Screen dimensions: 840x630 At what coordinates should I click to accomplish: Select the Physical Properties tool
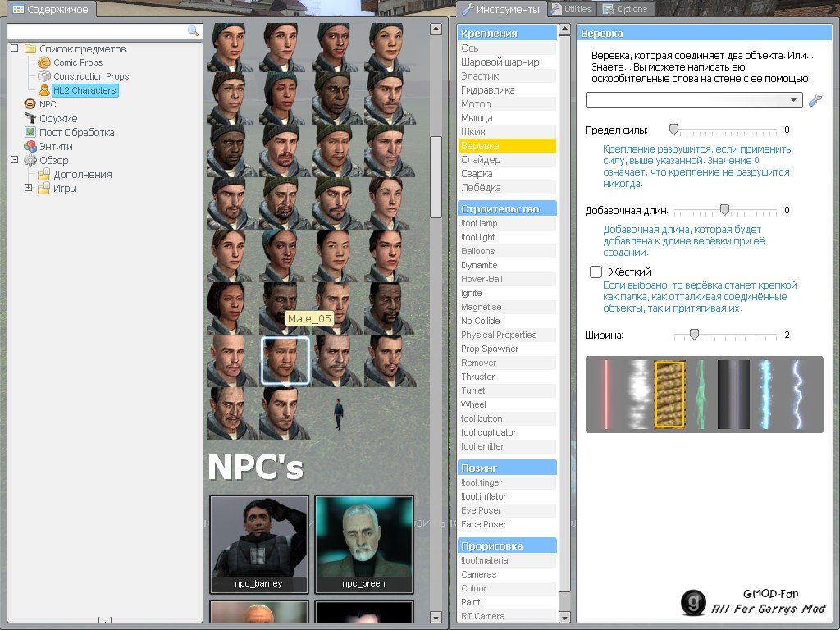[507, 335]
